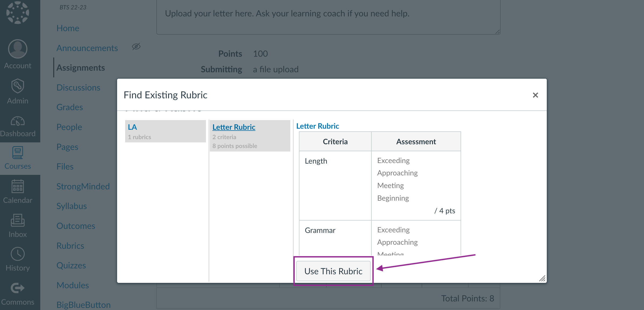
Task: Click Assignments in the left navigation
Action: point(81,67)
